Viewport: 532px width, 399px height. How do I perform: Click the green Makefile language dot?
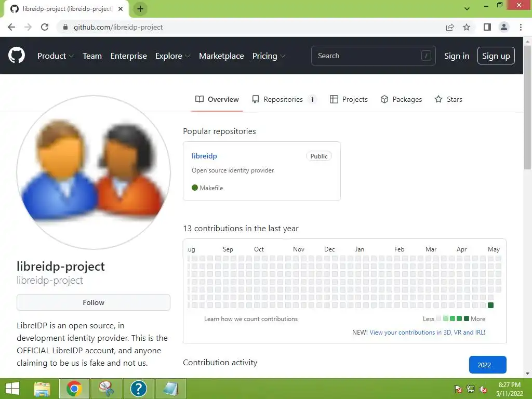(195, 188)
